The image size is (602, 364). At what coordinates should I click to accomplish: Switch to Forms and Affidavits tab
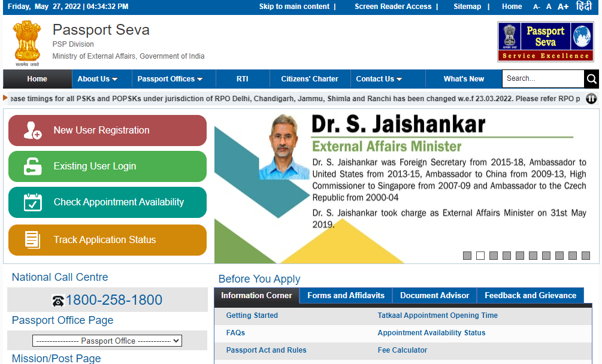[x=346, y=296]
